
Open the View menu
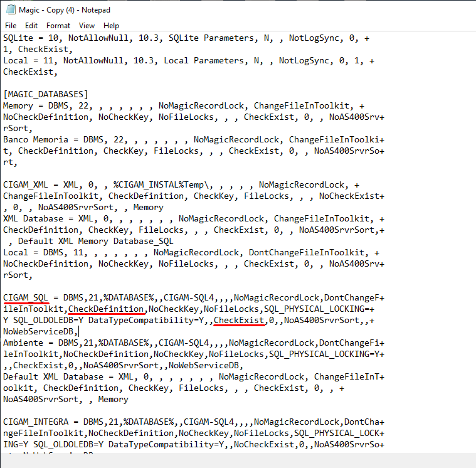87,26
